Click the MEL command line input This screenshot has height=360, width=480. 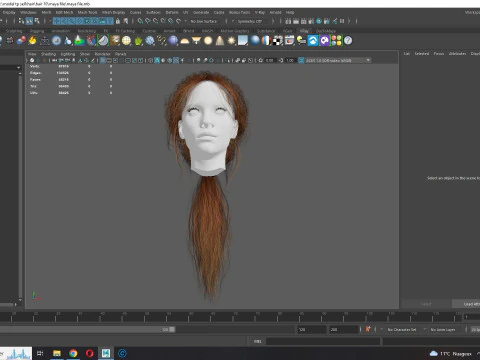pyautogui.click(x=323, y=341)
